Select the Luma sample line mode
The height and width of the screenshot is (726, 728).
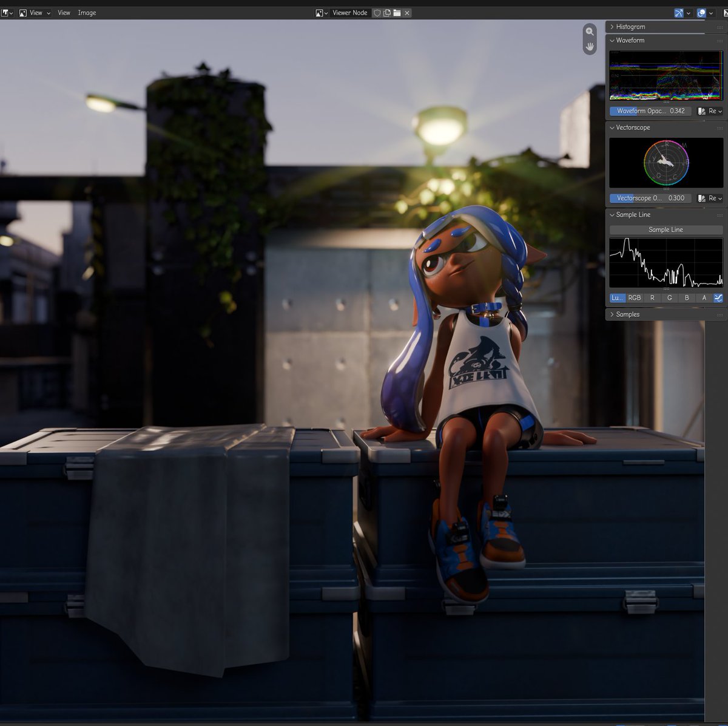pyautogui.click(x=617, y=298)
